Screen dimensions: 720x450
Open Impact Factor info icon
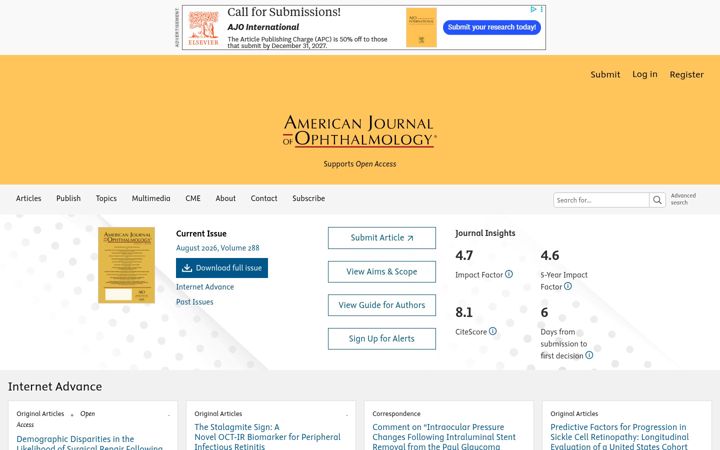(509, 274)
